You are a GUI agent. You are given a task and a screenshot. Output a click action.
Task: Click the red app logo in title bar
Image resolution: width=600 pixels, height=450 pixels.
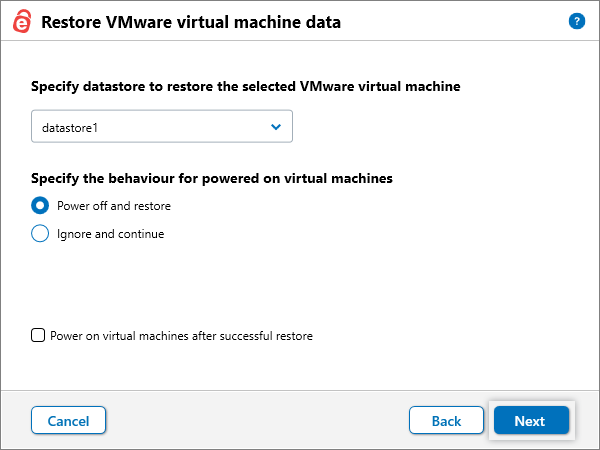21,22
